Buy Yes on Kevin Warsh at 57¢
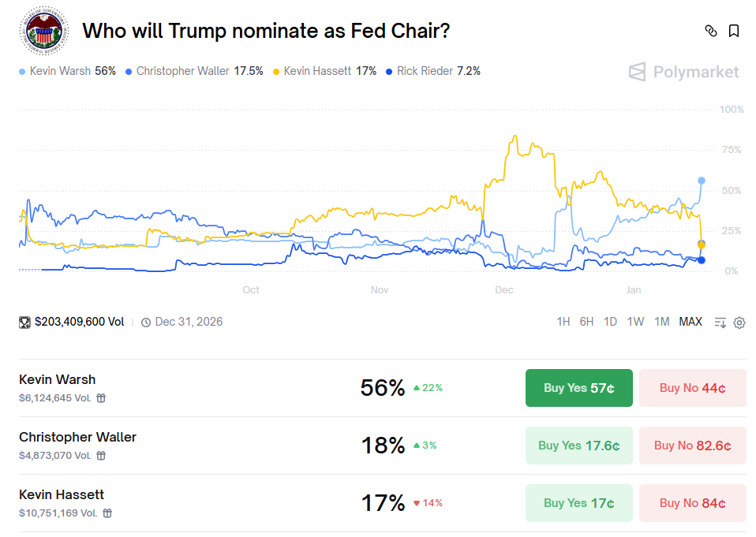 pyautogui.click(x=578, y=388)
